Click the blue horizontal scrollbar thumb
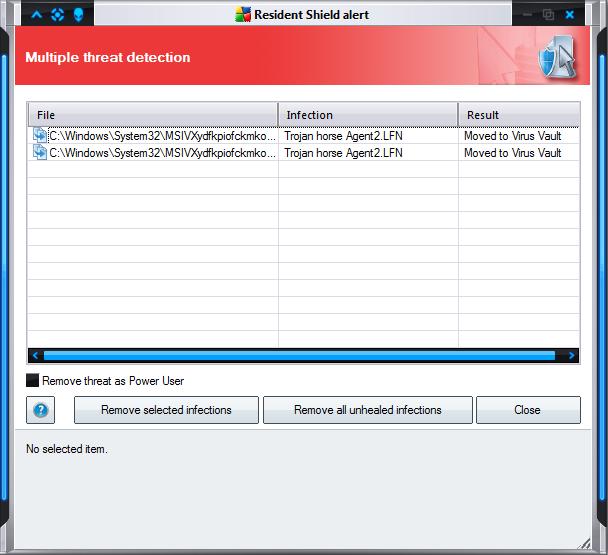The width and height of the screenshot is (608, 555). pos(299,356)
